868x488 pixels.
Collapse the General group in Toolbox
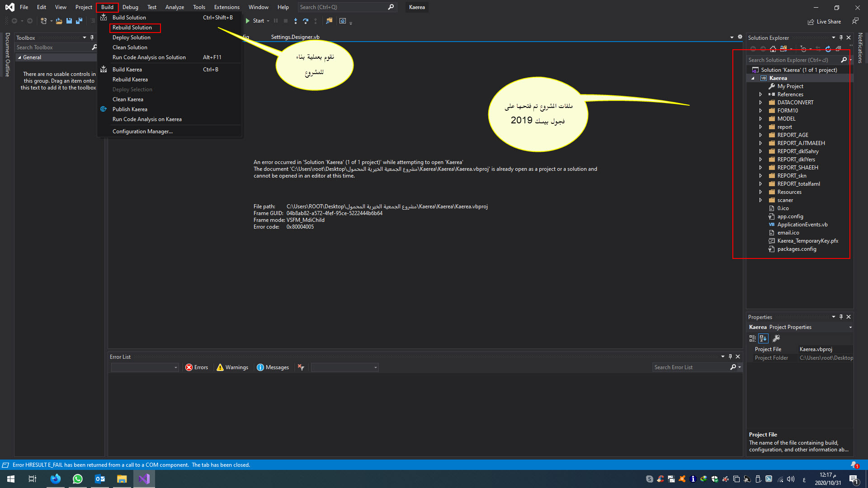pos(19,57)
